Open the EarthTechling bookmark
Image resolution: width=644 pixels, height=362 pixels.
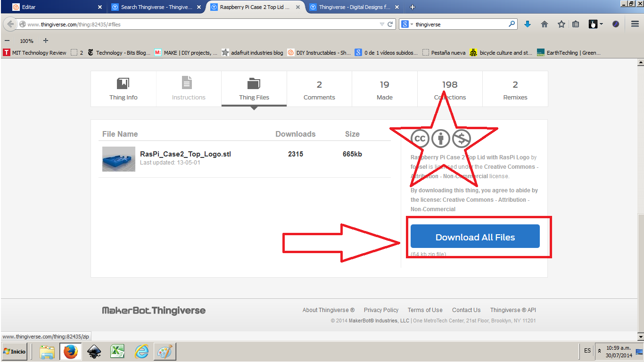[x=569, y=53]
